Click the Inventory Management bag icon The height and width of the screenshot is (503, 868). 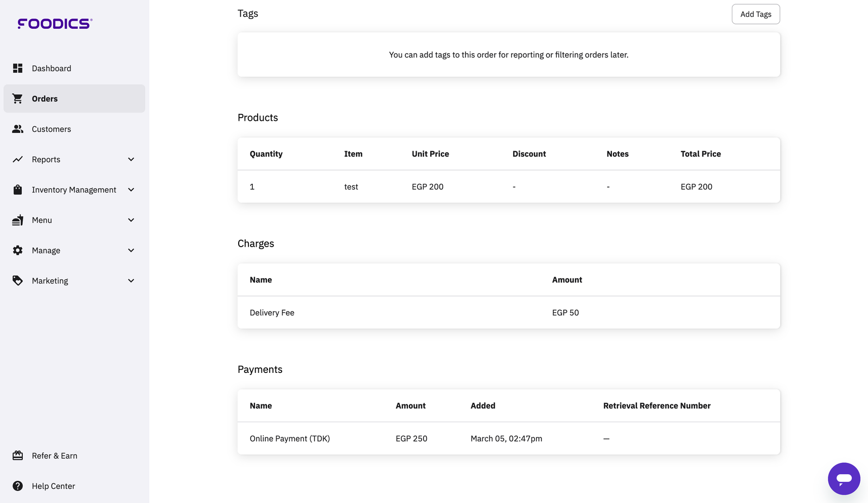[18, 190]
